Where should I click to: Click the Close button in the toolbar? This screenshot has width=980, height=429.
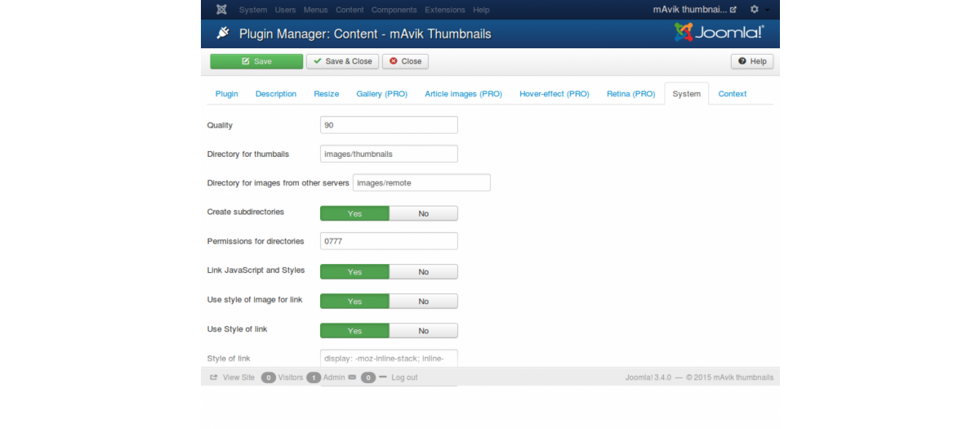(x=405, y=61)
